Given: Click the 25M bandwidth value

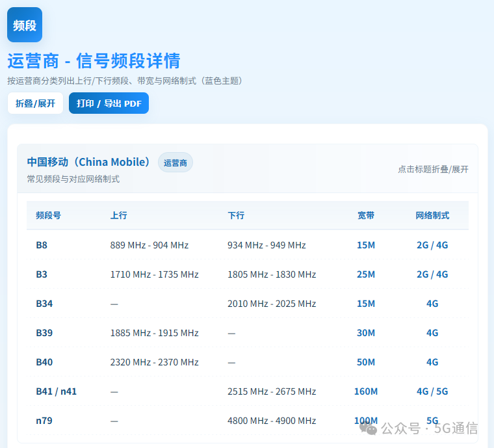Looking at the screenshot, I should 366,274.
